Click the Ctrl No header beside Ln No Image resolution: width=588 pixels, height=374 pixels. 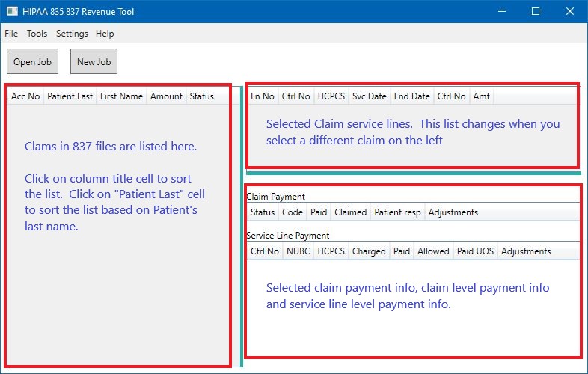pyautogui.click(x=296, y=96)
